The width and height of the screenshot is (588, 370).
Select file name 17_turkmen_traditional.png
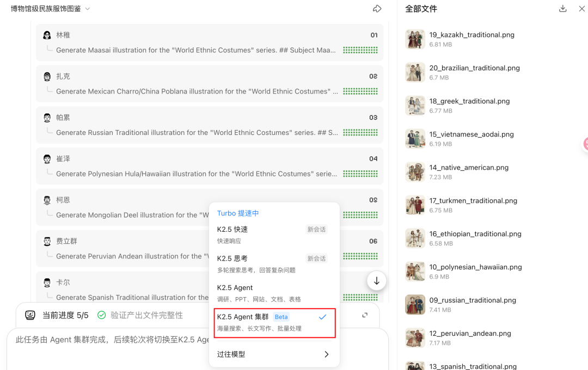473,201
